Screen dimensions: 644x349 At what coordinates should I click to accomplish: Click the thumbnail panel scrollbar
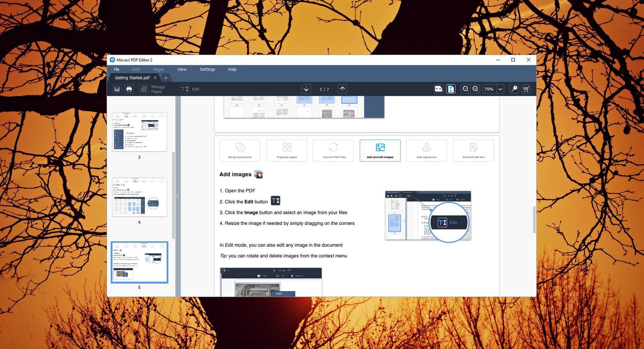point(173,195)
